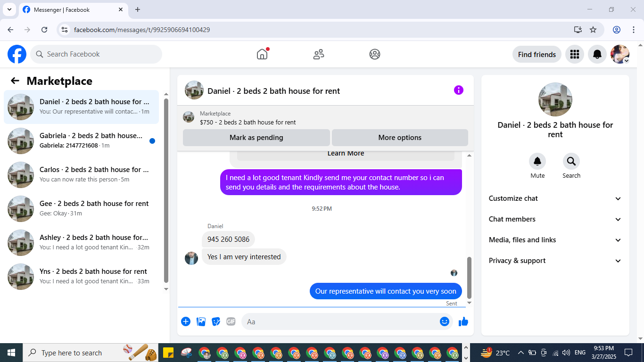Open Chrome profile icon in toolbar
Image resolution: width=644 pixels, height=362 pixels.
(x=617, y=30)
